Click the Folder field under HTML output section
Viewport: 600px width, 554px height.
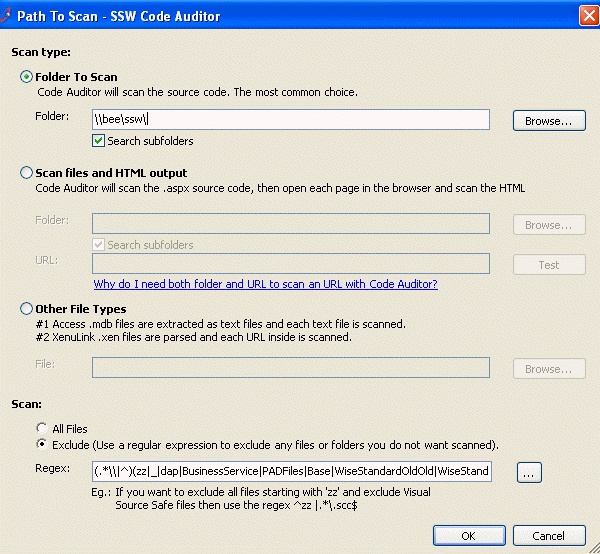tap(290, 224)
